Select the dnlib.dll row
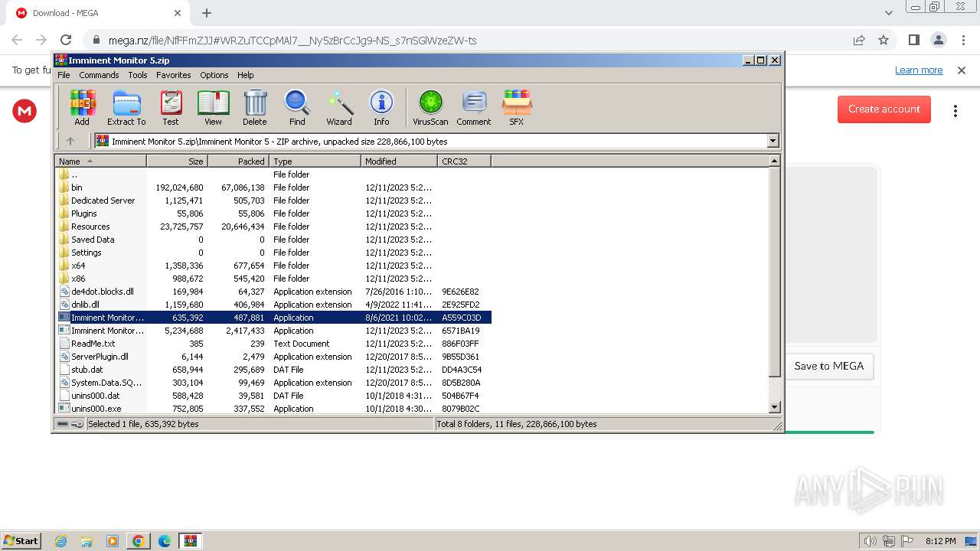980x551 pixels. (x=274, y=305)
